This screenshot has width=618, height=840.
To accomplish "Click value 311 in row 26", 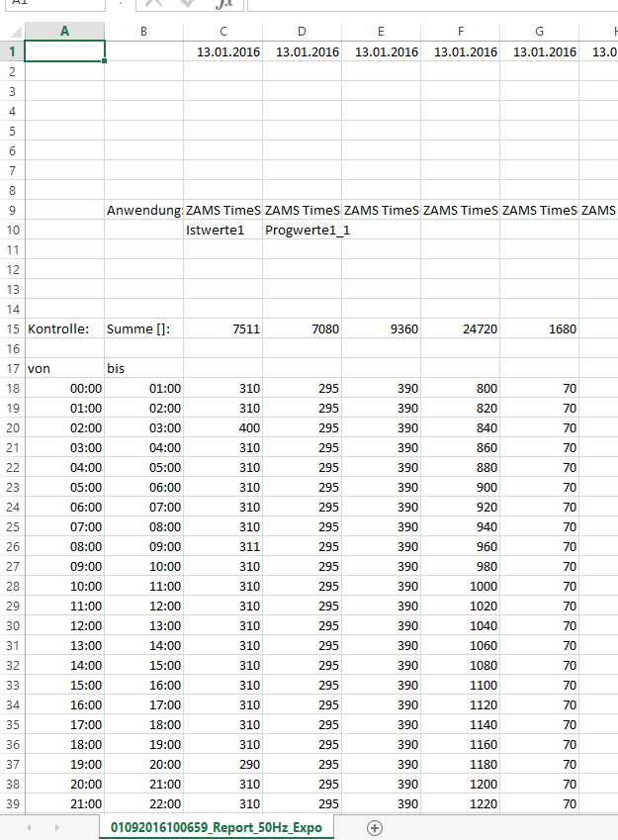I will (222, 547).
